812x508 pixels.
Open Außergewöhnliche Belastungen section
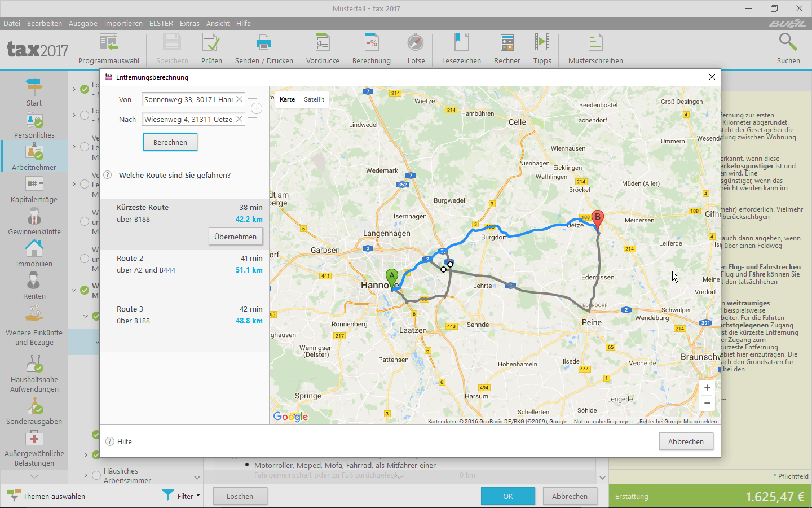tap(34, 449)
